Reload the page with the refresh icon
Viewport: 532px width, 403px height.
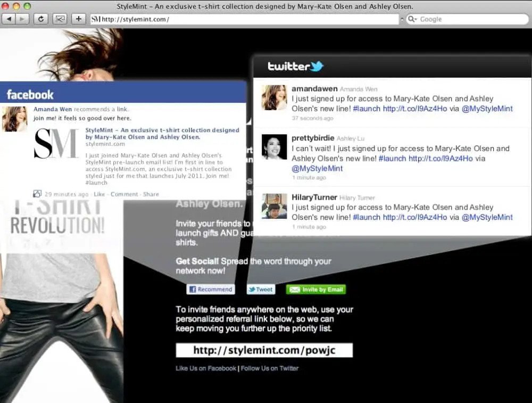pyautogui.click(x=41, y=19)
